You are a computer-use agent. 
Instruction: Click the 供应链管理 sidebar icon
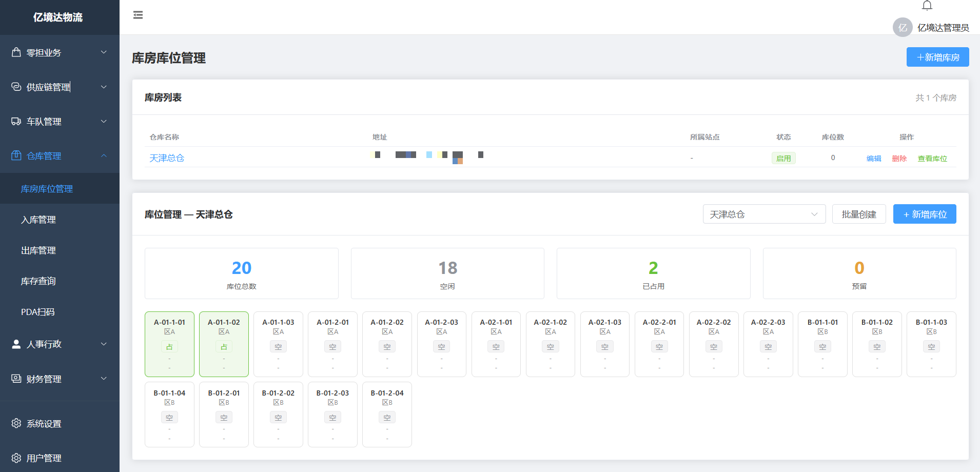coord(16,87)
